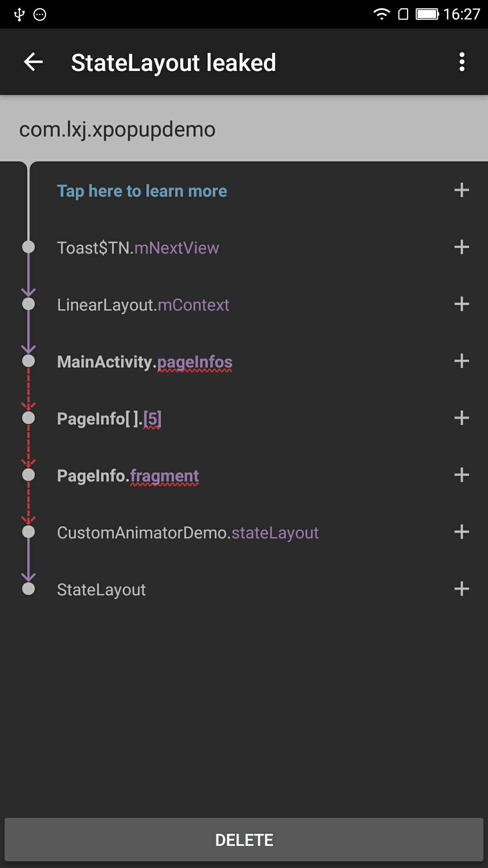Expand the MainActivity.pageInfos entry
This screenshot has height=868, width=488.
(461, 361)
